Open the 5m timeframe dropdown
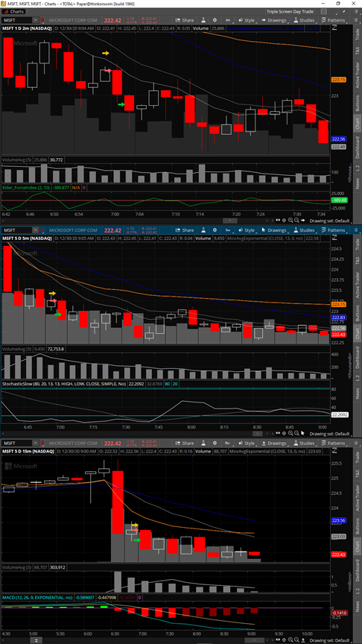Viewport: 362px width, 644px height. pyautogui.click(x=228, y=230)
